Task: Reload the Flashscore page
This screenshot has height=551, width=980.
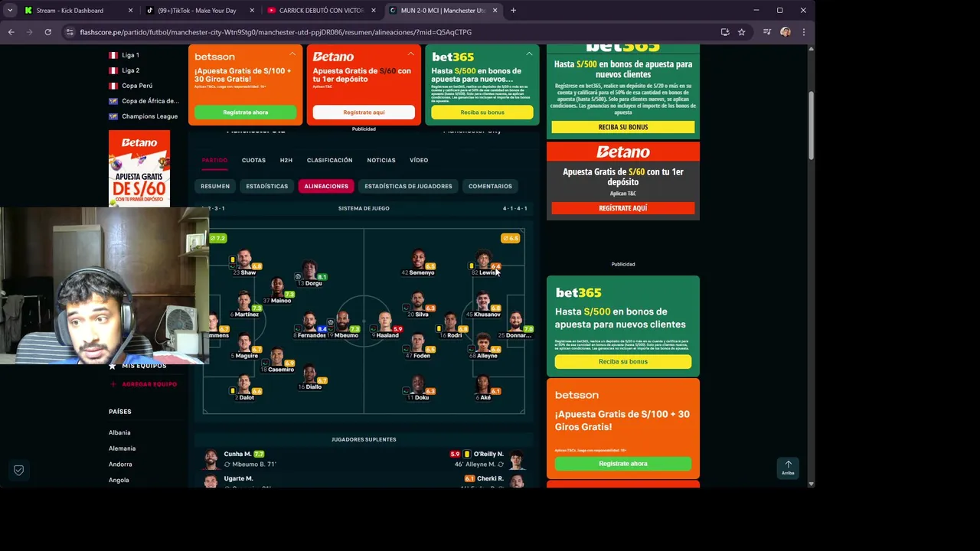Action: (x=47, y=32)
